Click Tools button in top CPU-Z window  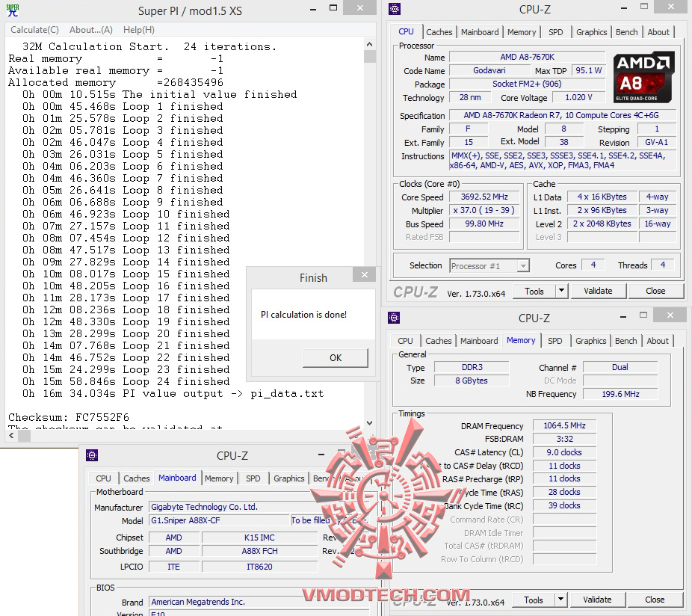534,292
